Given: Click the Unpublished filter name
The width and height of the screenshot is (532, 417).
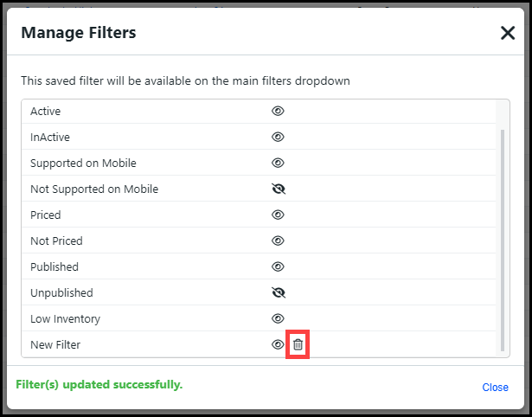Looking at the screenshot, I should (61, 292).
